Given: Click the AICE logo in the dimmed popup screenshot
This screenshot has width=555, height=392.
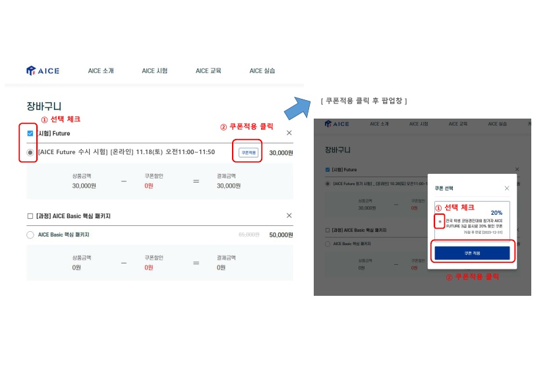Looking at the screenshot, I should point(337,124).
